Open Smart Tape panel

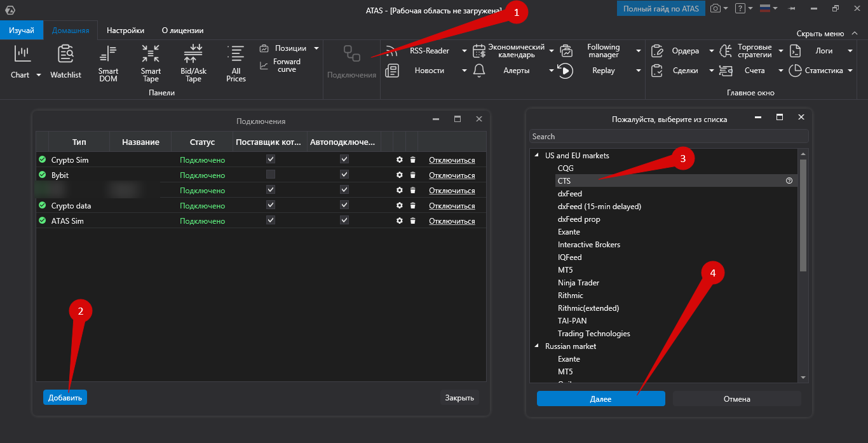151,64
